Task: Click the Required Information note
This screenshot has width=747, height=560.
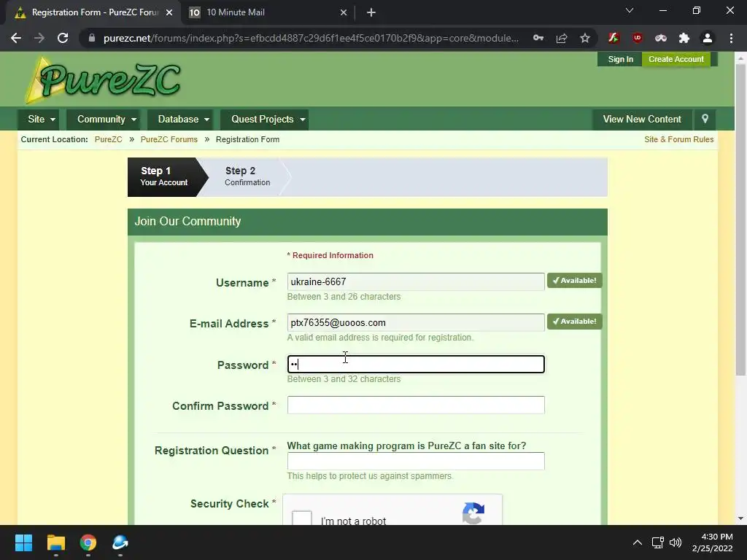Action: (330, 255)
